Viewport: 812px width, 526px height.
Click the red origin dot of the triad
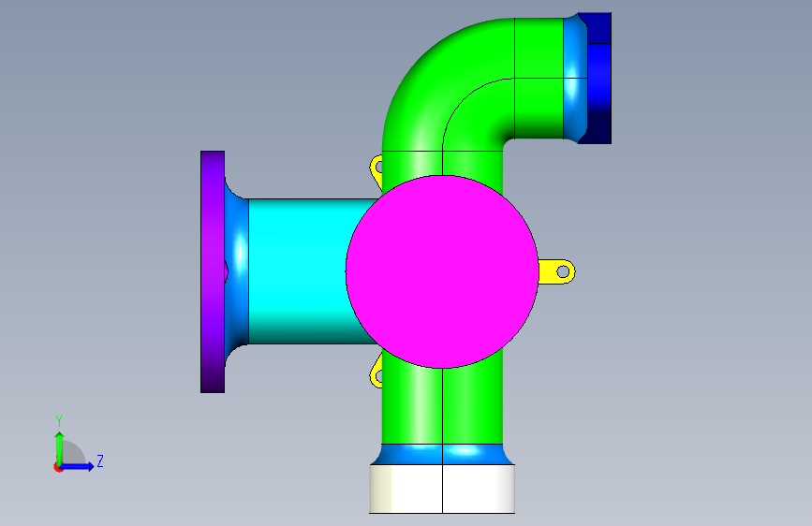tap(58, 467)
